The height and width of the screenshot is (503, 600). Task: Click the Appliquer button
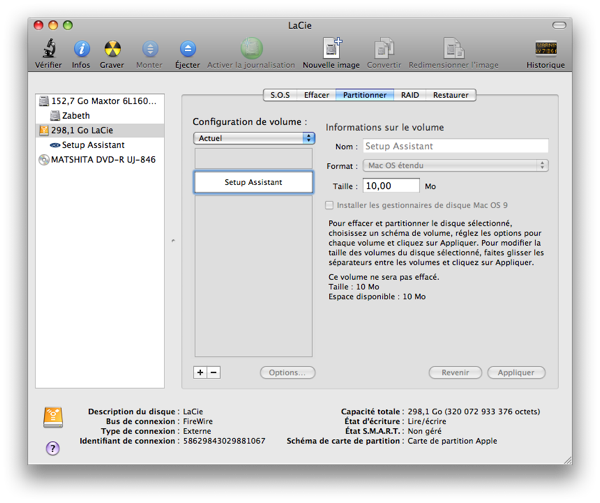[516, 373]
